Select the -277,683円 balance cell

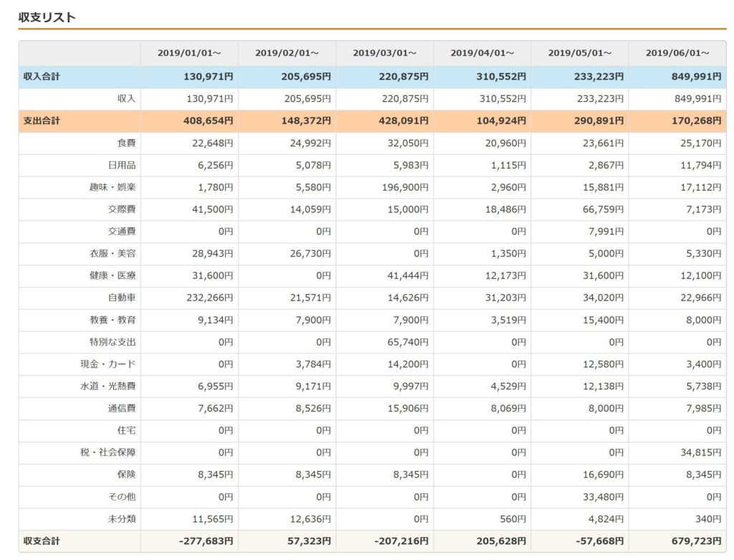click(x=206, y=541)
